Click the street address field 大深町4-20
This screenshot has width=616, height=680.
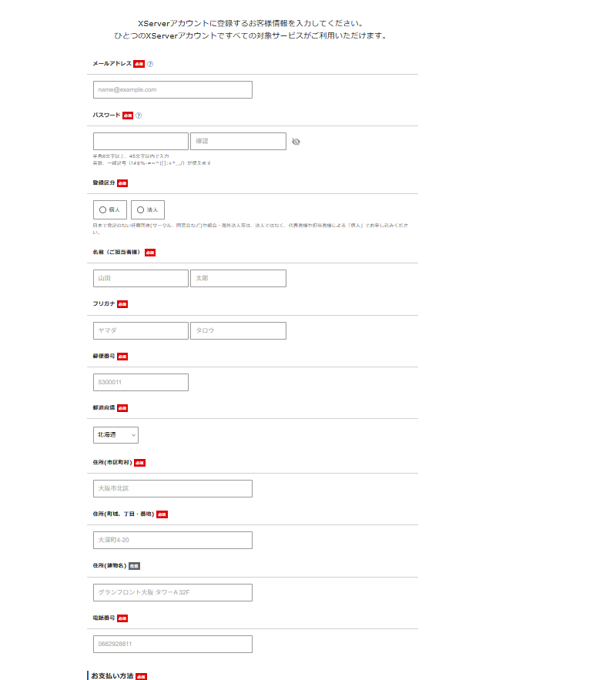[x=172, y=541]
